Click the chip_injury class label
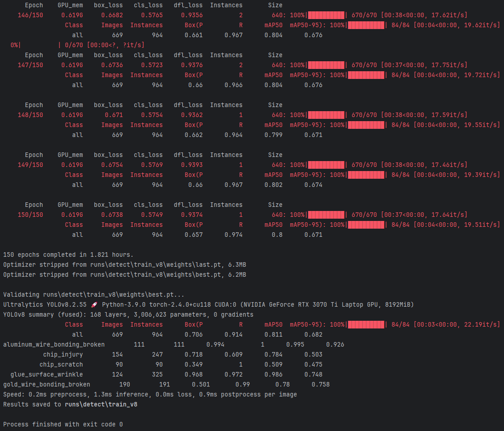Image resolution: width=504 pixels, height=431 pixels. (x=63, y=355)
